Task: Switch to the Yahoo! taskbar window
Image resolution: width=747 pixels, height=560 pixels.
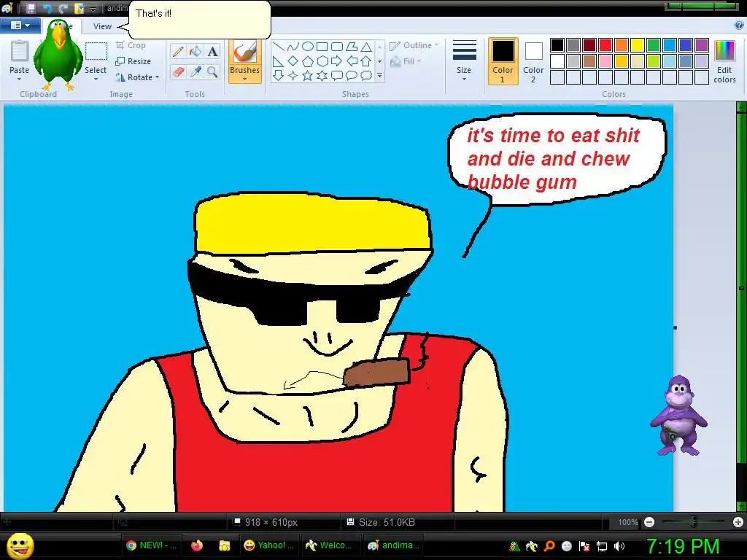Action: 270,545
